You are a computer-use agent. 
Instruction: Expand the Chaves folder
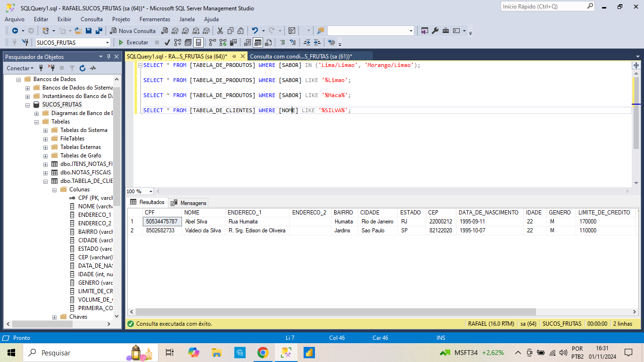[x=55, y=317]
